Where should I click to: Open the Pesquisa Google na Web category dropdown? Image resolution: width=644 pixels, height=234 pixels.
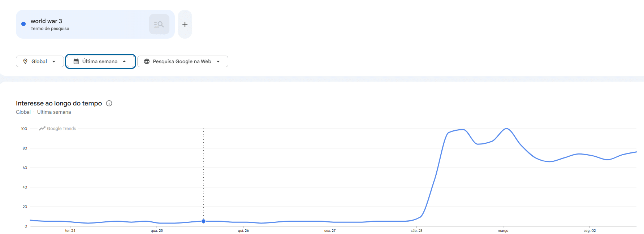click(x=182, y=61)
